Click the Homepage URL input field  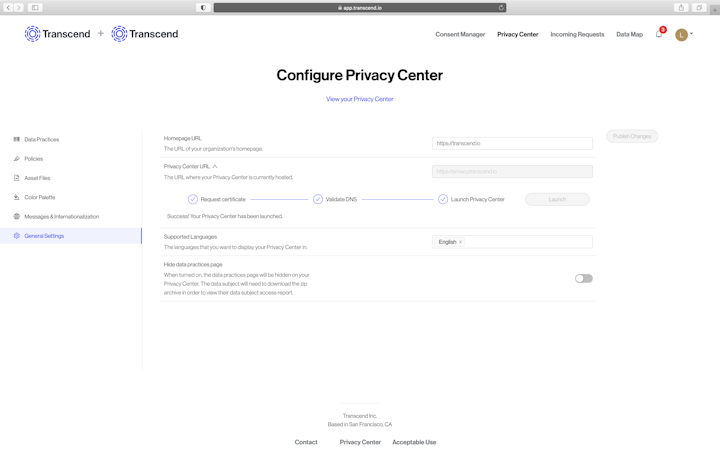click(512, 143)
